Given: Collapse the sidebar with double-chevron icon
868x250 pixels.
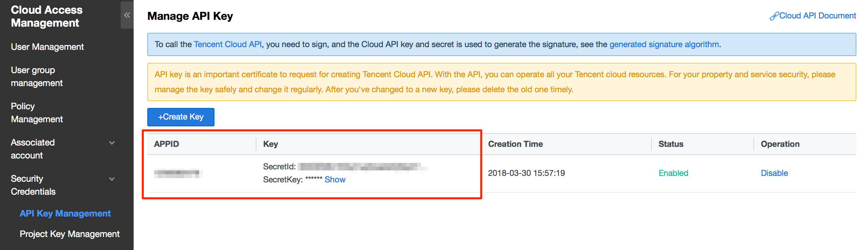Looking at the screenshot, I should [127, 15].
